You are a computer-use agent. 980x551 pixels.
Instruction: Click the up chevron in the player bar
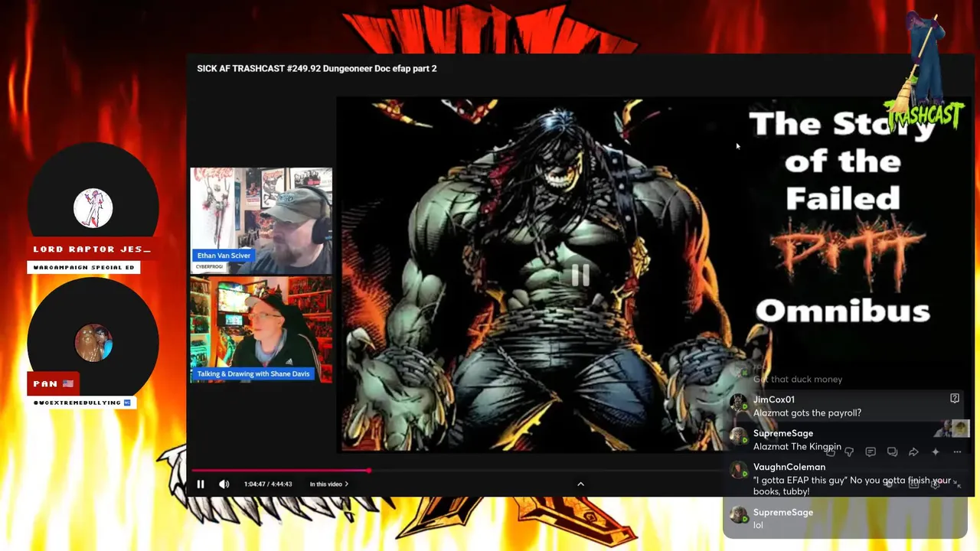click(580, 484)
